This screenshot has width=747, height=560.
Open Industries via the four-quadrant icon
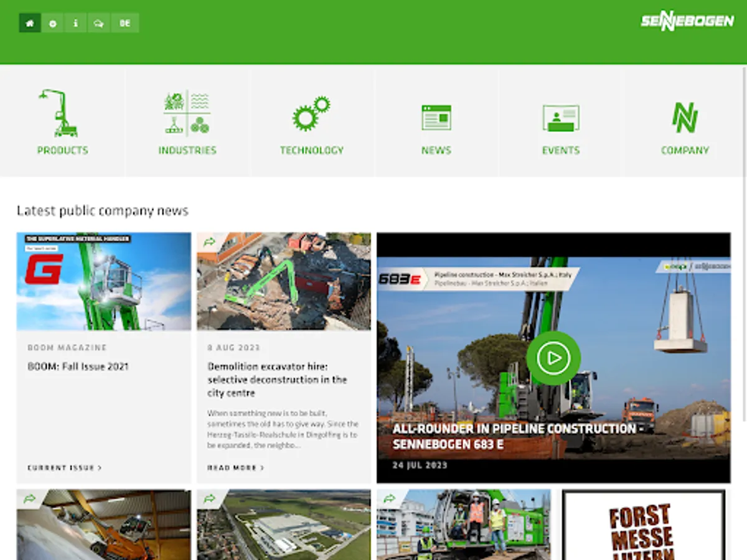click(x=187, y=113)
